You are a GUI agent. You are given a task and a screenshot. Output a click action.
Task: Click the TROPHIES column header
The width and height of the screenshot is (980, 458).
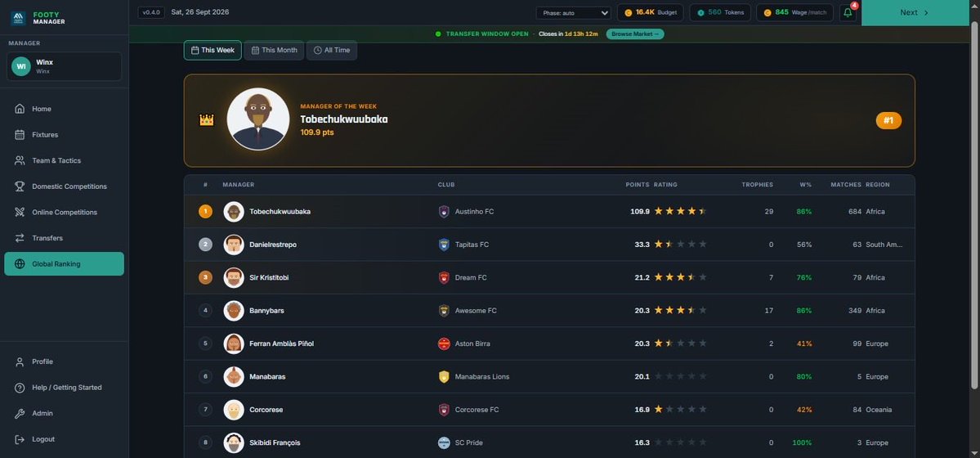[x=758, y=185]
